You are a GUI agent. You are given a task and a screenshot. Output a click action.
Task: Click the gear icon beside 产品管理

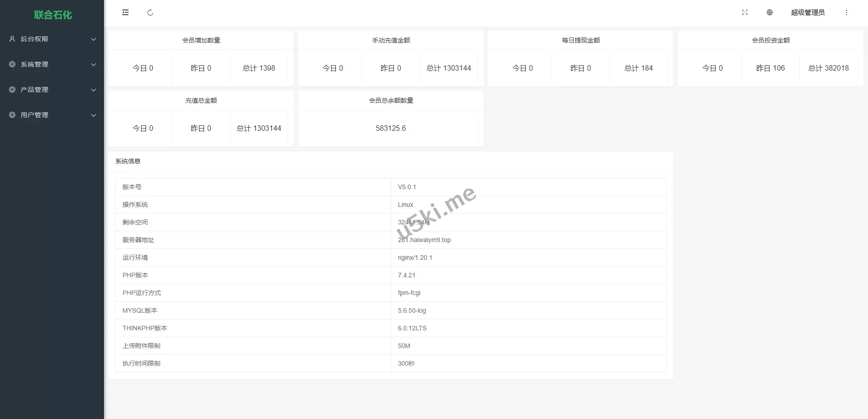point(12,90)
